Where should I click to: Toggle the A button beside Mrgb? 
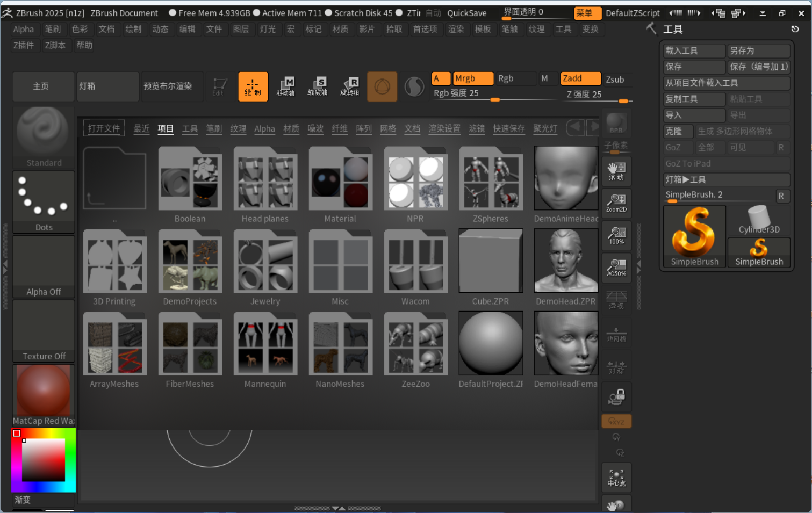(x=441, y=78)
